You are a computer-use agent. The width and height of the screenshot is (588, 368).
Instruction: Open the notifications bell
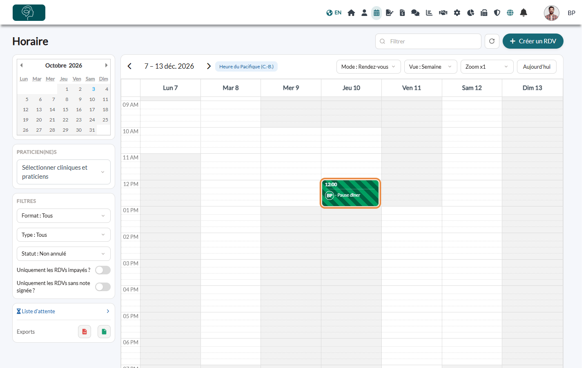pyautogui.click(x=523, y=13)
